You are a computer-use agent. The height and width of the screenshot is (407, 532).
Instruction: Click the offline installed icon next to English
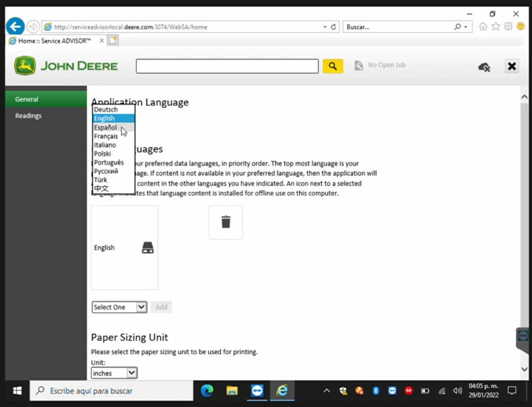147,247
